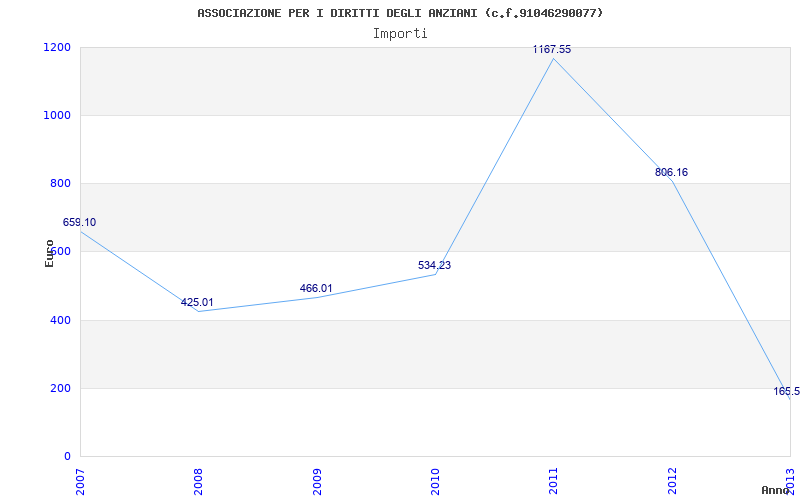
Task: Click the Importi subtitle
Action: click(x=400, y=34)
